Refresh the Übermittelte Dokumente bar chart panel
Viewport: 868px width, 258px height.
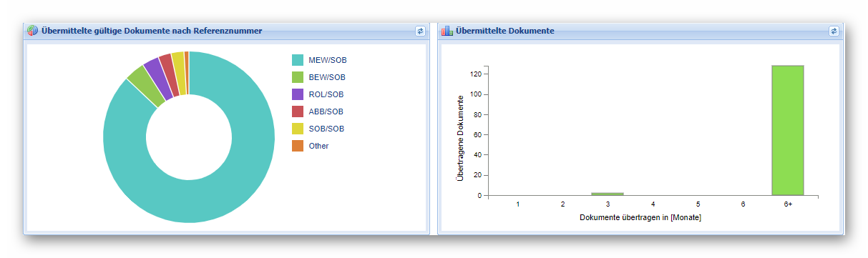click(834, 31)
